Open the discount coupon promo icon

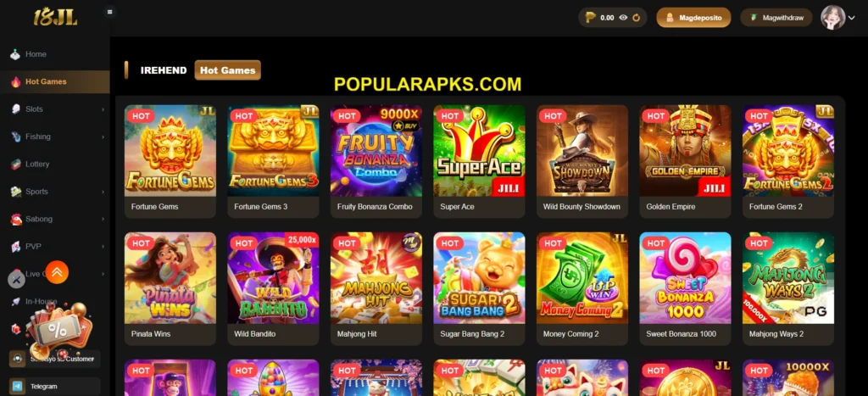58,329
